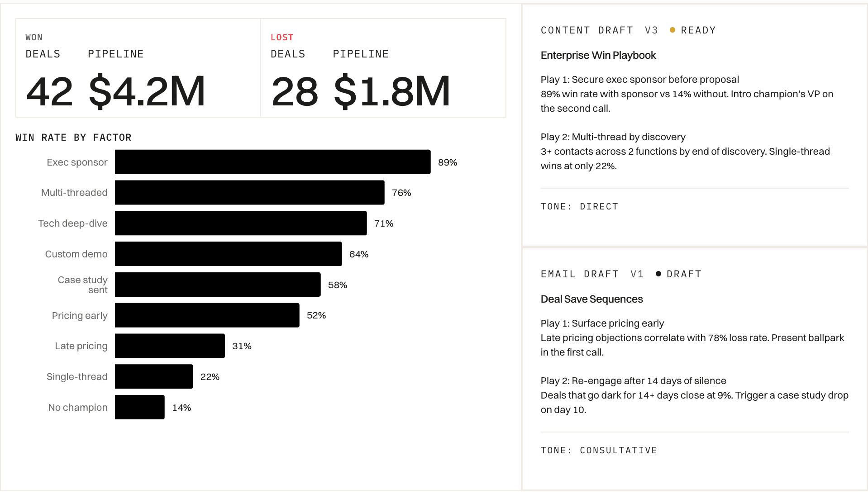Toggle the READY status on Content Draft V3
The image size is (868, 494).
coord(692,30)
